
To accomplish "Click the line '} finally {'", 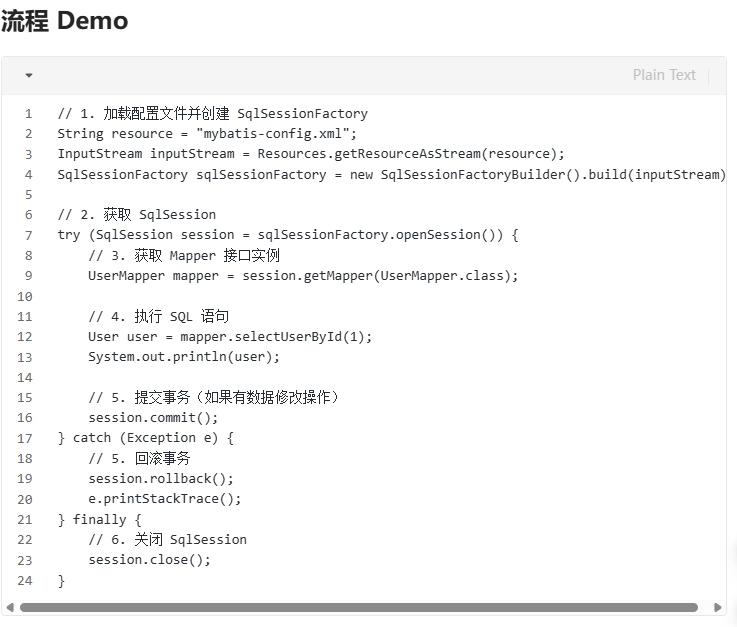I will pos(99,520).
